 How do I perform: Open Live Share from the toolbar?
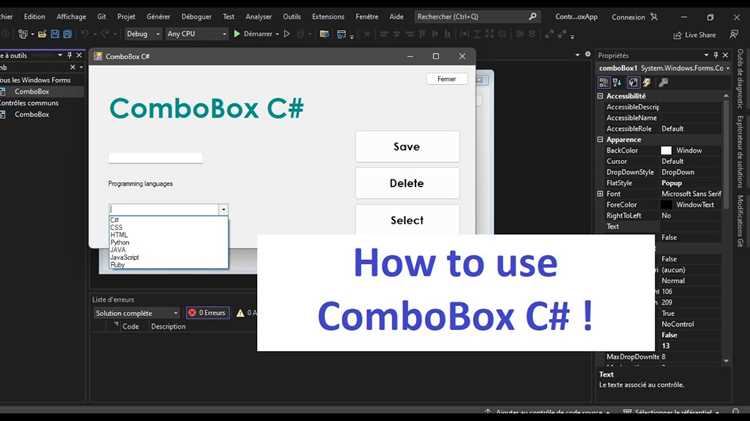pyautogui.click(x=695, y=35)
